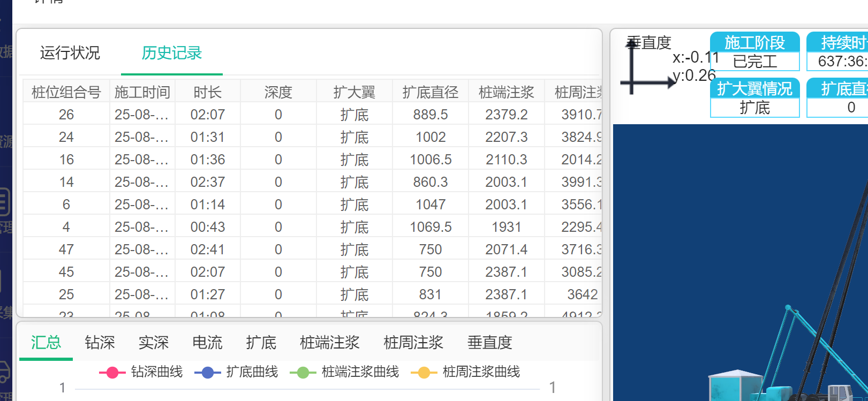Click the pink 钻深曲线 legend marker
Viewport: 868px width, 401px height.
[x=112, y=373]
